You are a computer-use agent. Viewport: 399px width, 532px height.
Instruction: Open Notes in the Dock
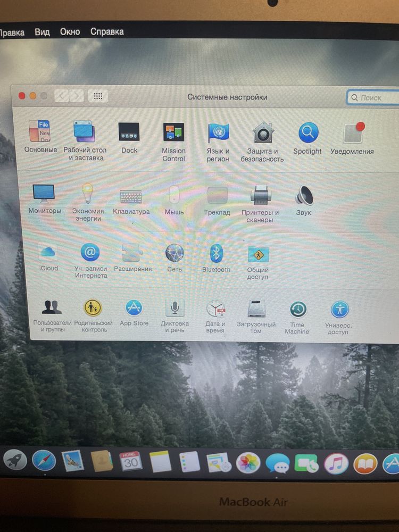pyautogui.click(x=161, y=461)
